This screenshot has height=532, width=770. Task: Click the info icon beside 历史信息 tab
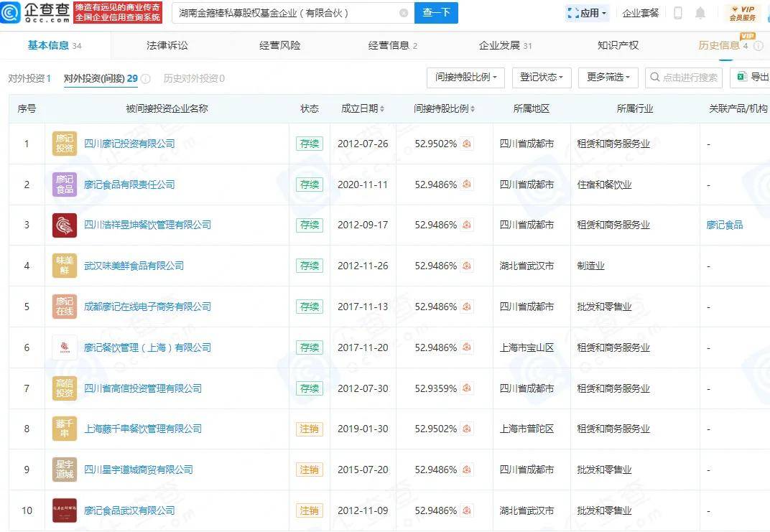pos(759,46)
